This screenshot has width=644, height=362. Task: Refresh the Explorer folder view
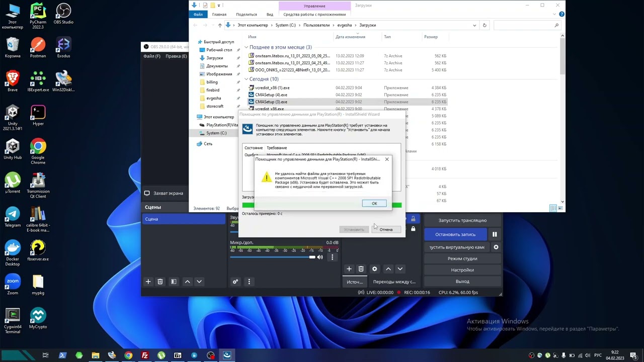(485, 25)
